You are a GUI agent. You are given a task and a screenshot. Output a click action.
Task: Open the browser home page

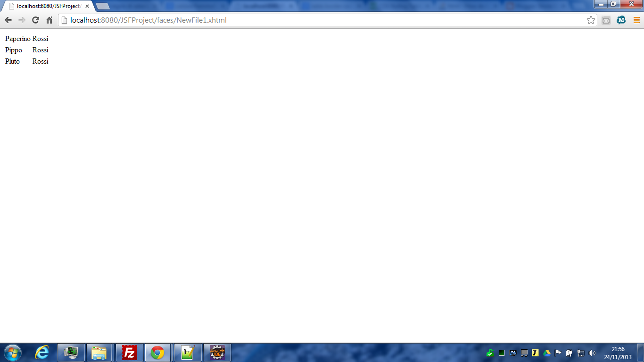(49, 20)
